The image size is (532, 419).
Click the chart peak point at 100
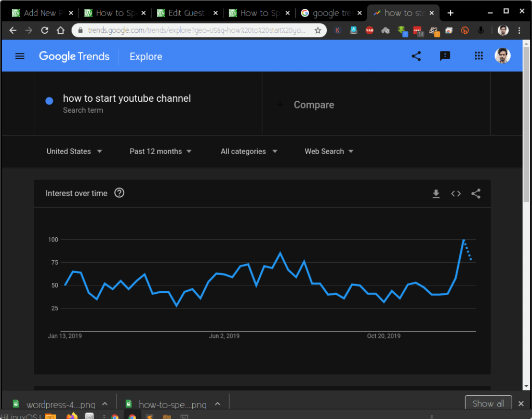coord(463,240)
